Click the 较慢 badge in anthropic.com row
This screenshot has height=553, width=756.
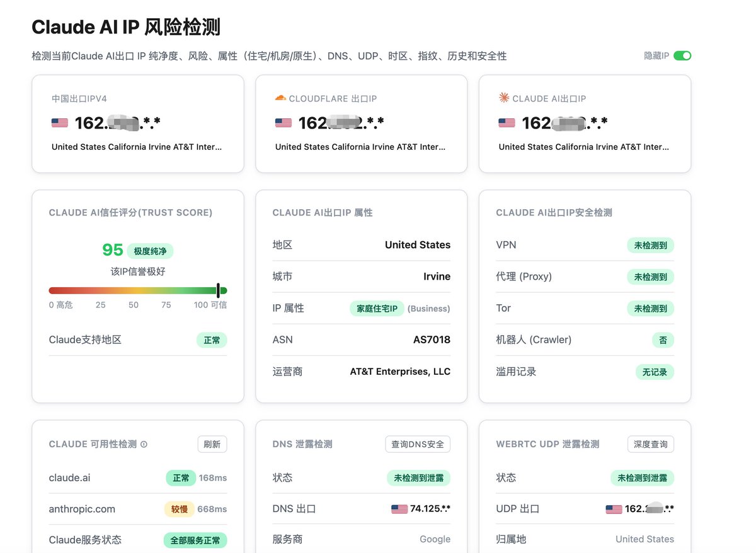179,509
